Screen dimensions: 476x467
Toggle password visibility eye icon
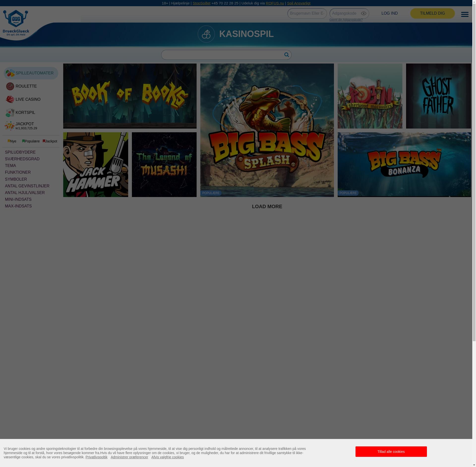click(363, 13)
